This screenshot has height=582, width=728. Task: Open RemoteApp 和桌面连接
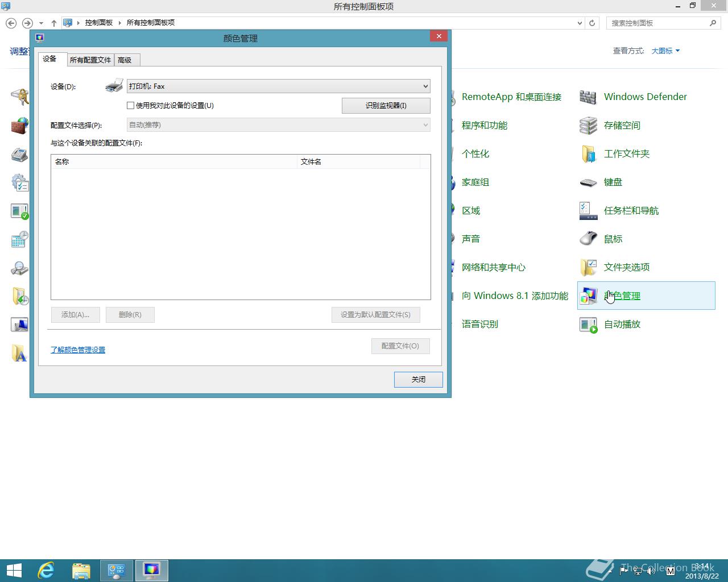(511, 97)
